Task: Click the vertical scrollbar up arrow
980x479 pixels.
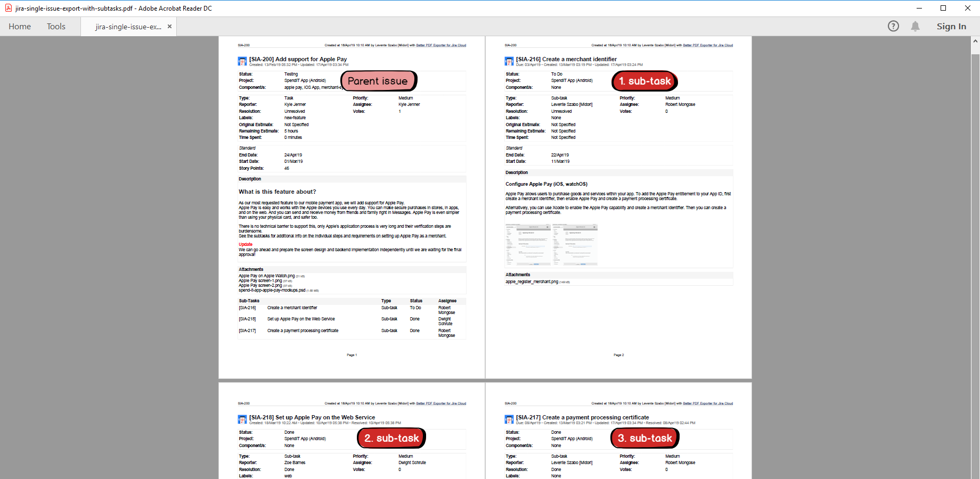Action: (x=975, y=41)
